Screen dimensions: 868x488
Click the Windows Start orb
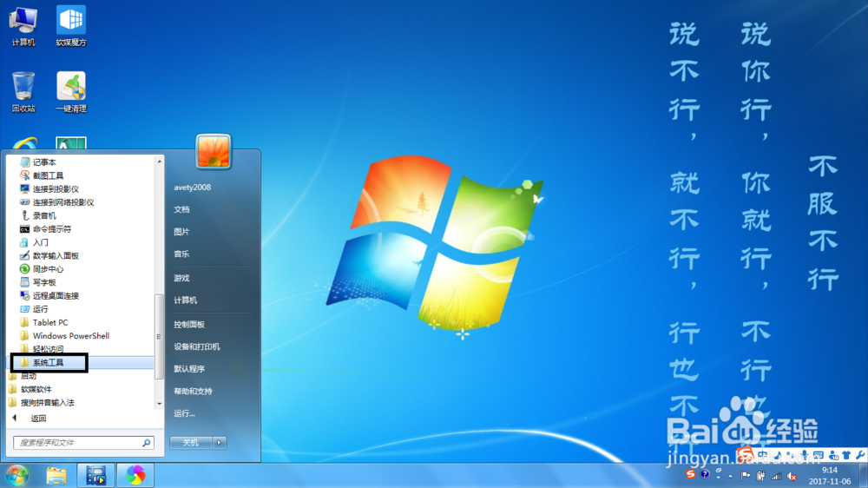pos(16,475)
